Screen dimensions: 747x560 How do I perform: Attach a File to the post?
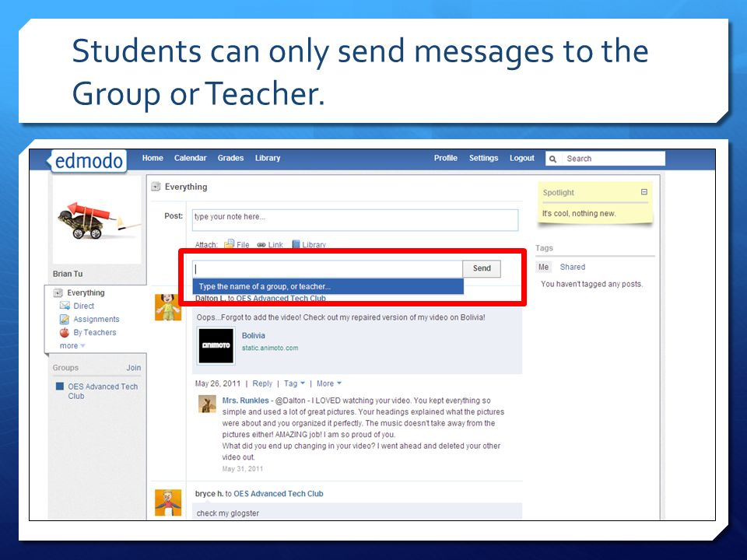click(243, 245)
